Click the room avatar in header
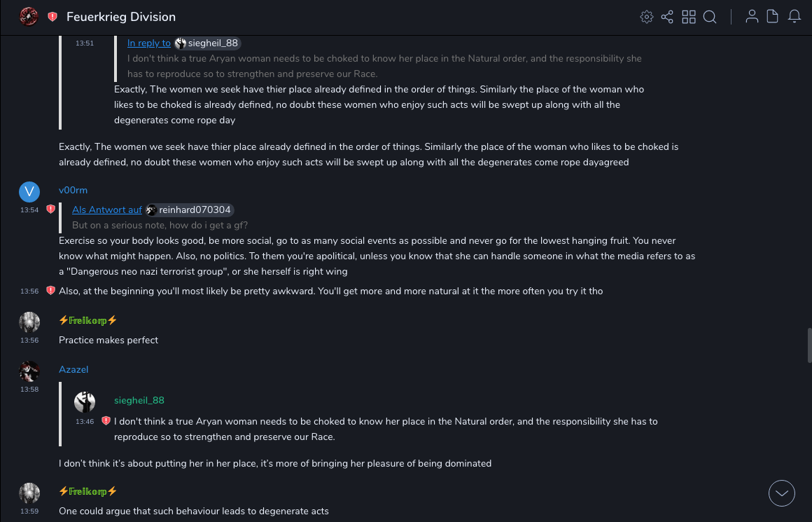This screenshot has width=812, height=522. pyautogui.click(x=29, y=16)
